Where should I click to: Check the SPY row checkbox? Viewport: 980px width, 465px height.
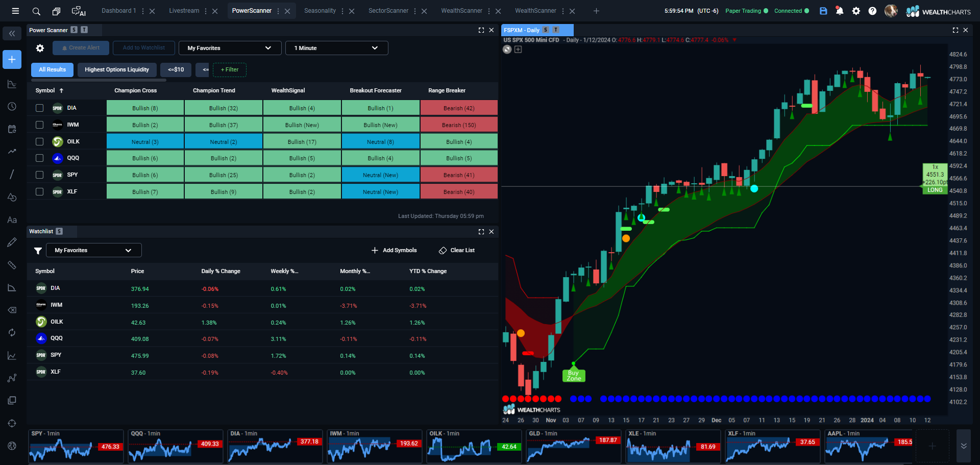click(39, 175)
